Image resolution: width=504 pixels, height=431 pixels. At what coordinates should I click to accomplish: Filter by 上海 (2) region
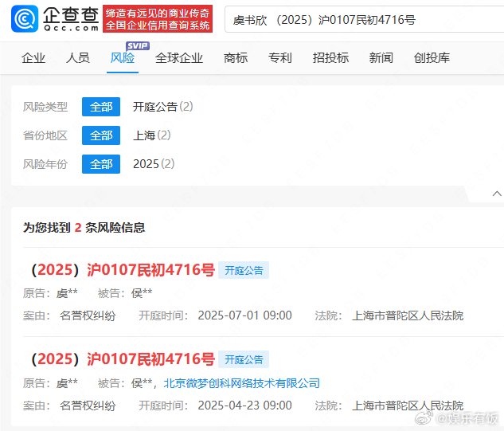(x=152, y=135)
